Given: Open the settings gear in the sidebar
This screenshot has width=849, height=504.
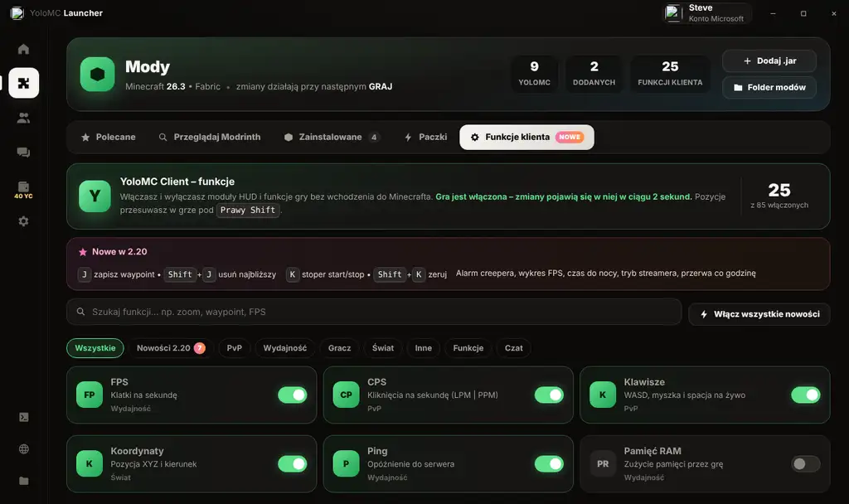Looking at the screenshot, I should click(x=23, y=221).
